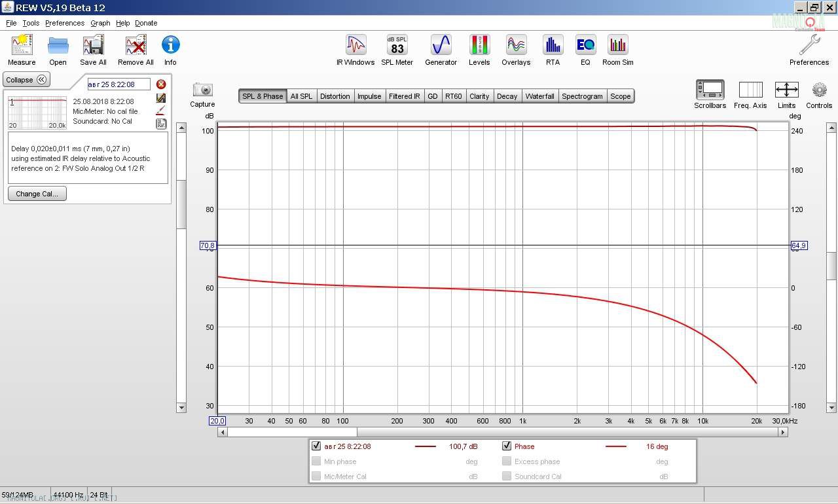Toggle the Freq. Axis mode
Screen dimensions: 838x504
coord(750,95)
